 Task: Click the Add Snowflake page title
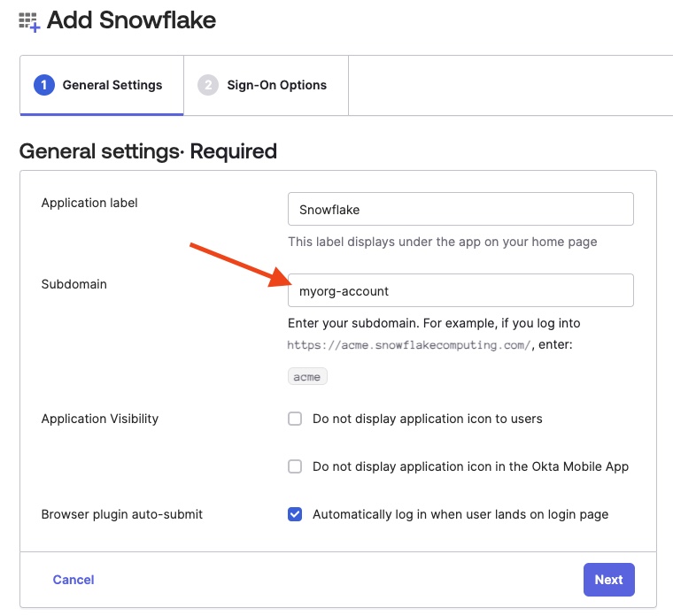pos(131,20)
